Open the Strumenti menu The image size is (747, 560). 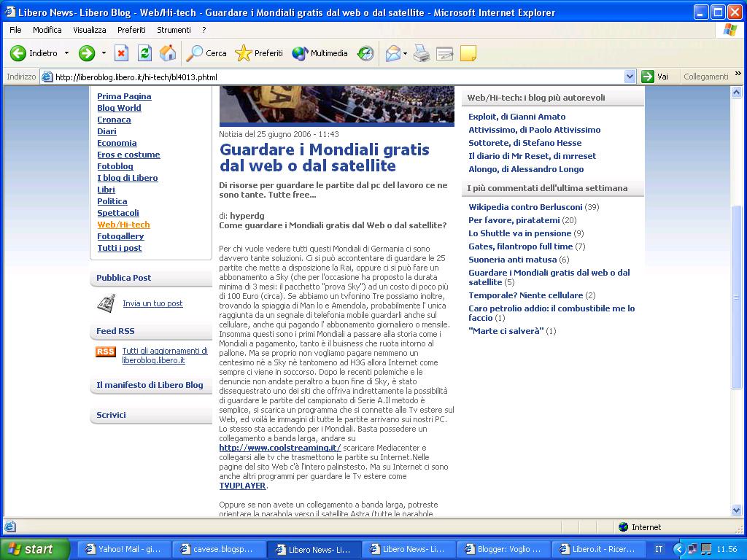tap(174, 29)
